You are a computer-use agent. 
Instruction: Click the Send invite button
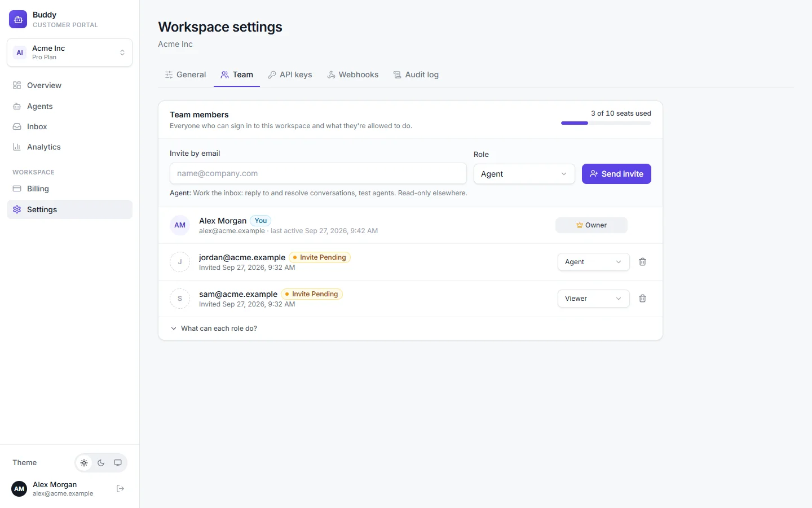coord(616,174)
